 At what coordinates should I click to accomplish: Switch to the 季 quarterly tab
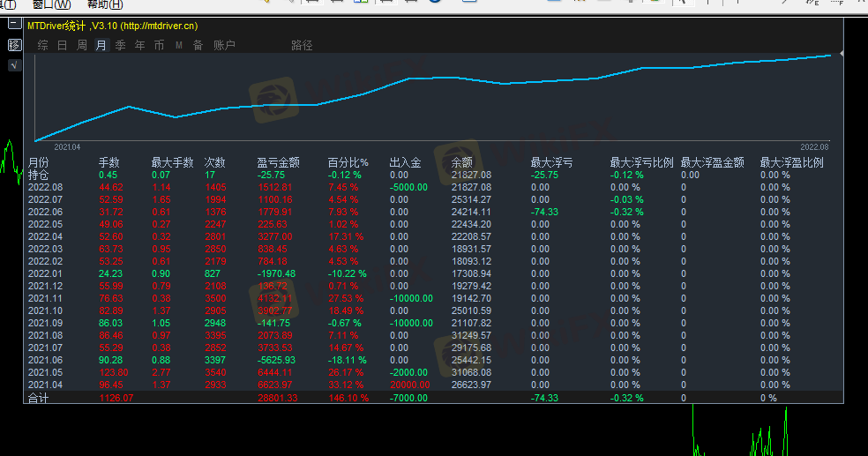point(120,45)
